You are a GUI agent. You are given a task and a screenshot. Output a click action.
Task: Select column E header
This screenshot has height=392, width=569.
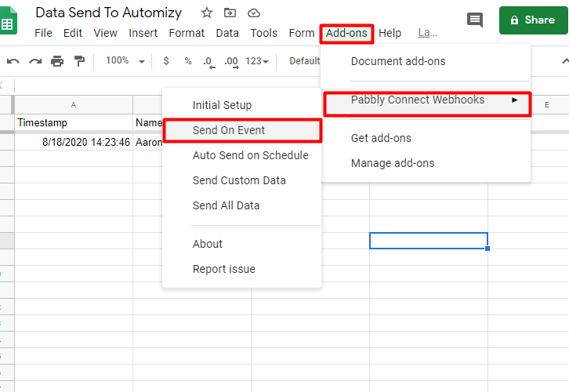click(547, 105)
